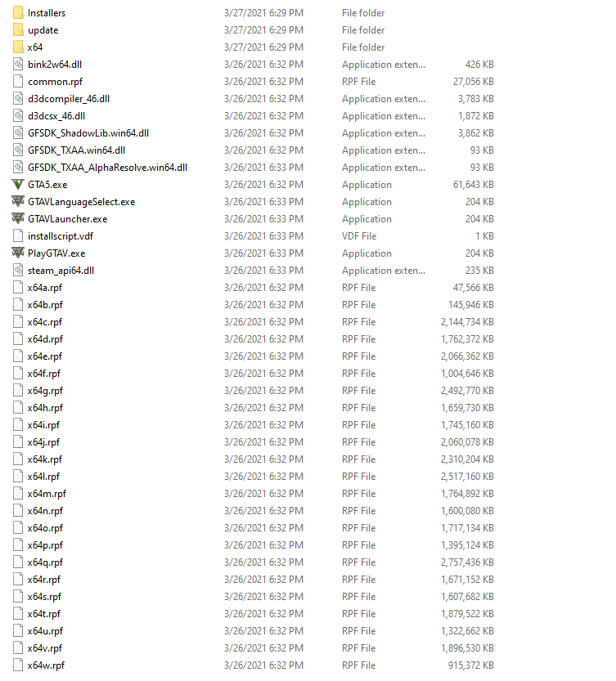Viewport: 616px width, 681px height.
Task: Click the 27,056 KB size value
Action: 474,82
